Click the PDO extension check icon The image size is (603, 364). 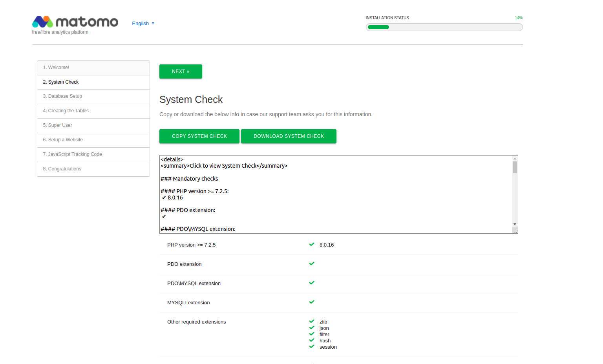pyautogui.click(x=311, y=263)
